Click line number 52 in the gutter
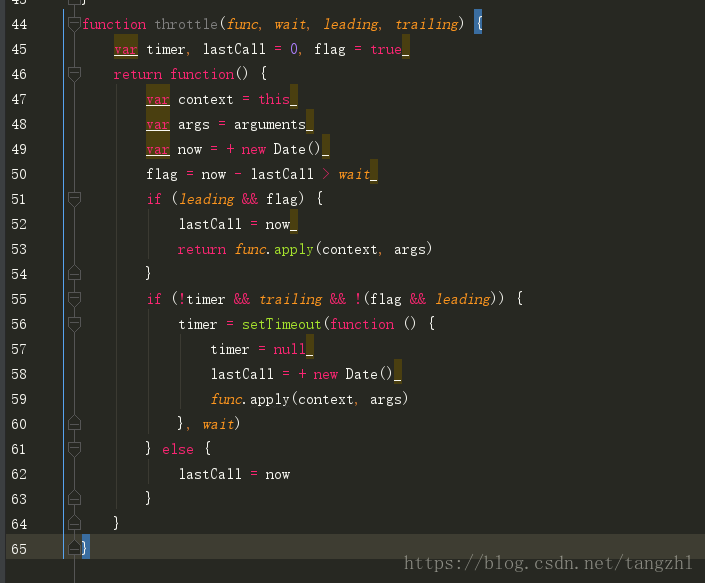 (19, 224)
